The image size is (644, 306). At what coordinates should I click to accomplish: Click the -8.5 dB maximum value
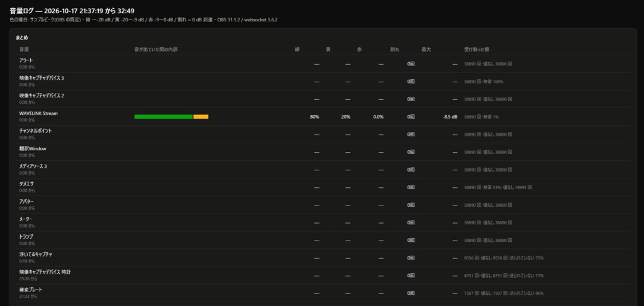click(x=450, y=117)
